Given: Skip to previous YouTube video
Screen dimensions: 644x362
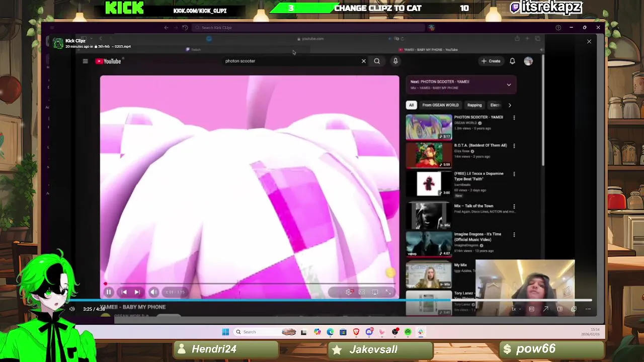Looking at the screenshot, I should (124, 292).
